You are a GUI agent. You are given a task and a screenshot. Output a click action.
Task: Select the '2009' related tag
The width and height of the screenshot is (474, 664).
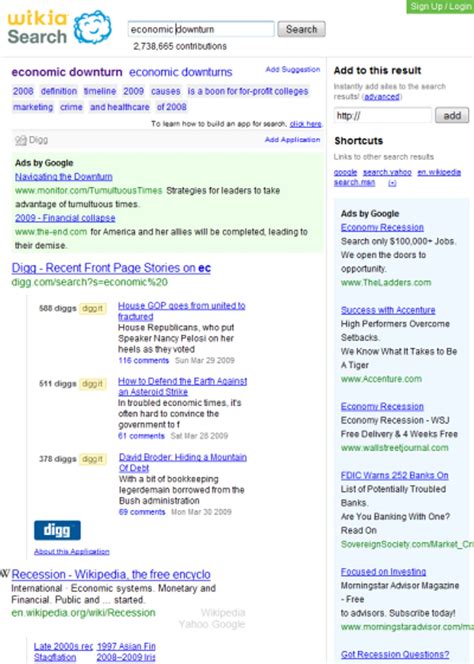[133, 91]
